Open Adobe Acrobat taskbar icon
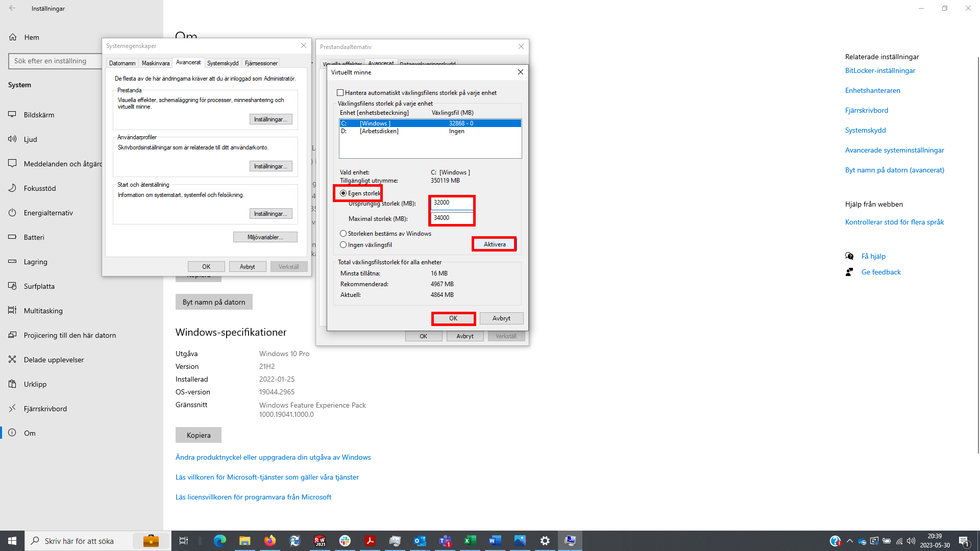This screenshot has width=980, height=551. point(370,541)
